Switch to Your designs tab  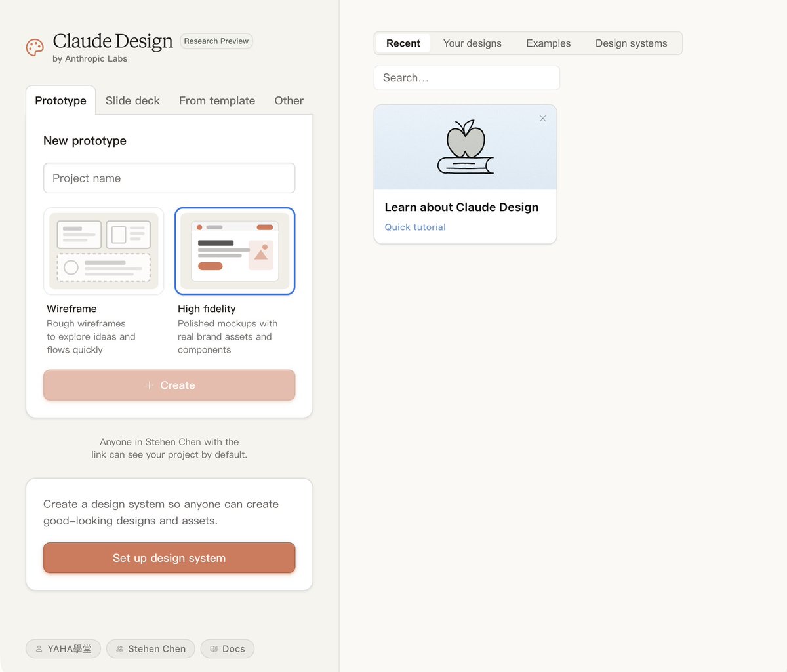(472, 43)
